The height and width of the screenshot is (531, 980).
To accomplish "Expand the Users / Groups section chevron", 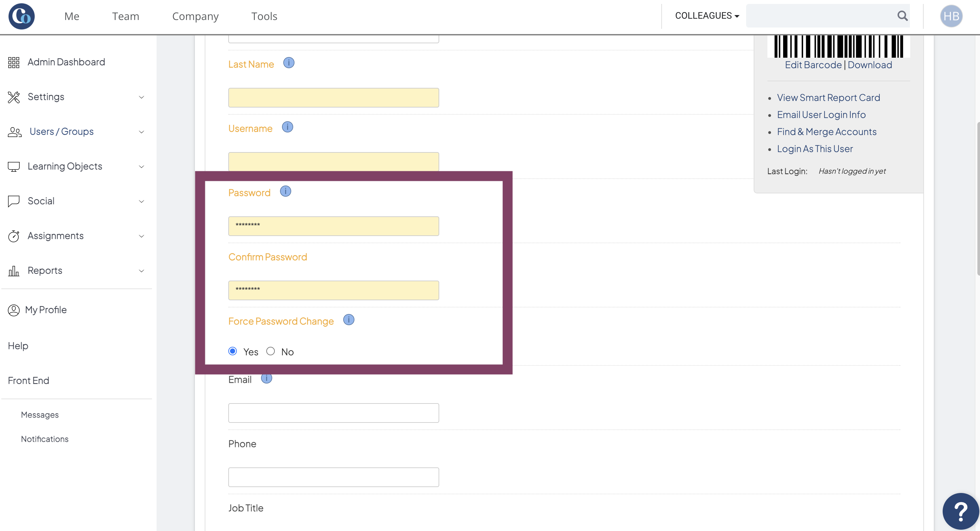I will coord(141,132).
